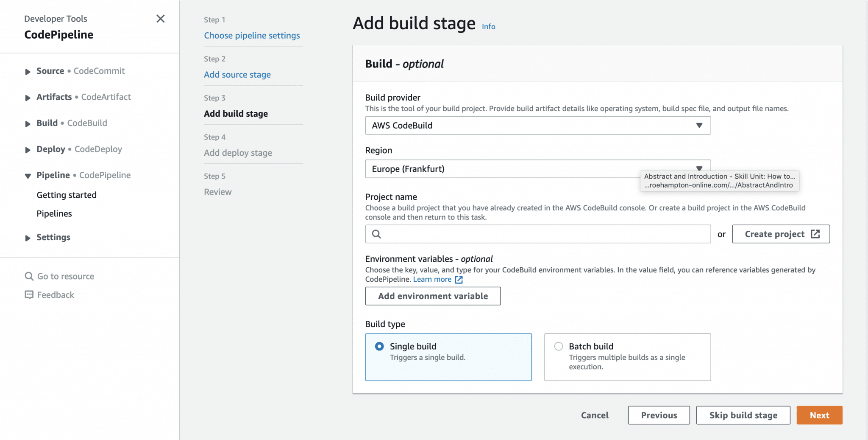Click the magnifier icon in Project name field
The height and width of the screenshot is (440, 868).
(x=377, y=234)
